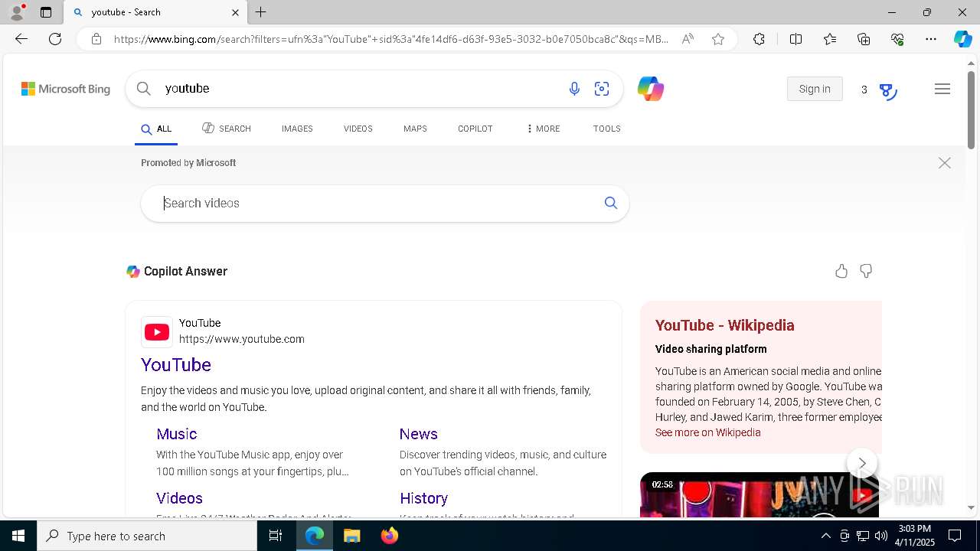Switch to the VIDEOS tab

(358, 129)
